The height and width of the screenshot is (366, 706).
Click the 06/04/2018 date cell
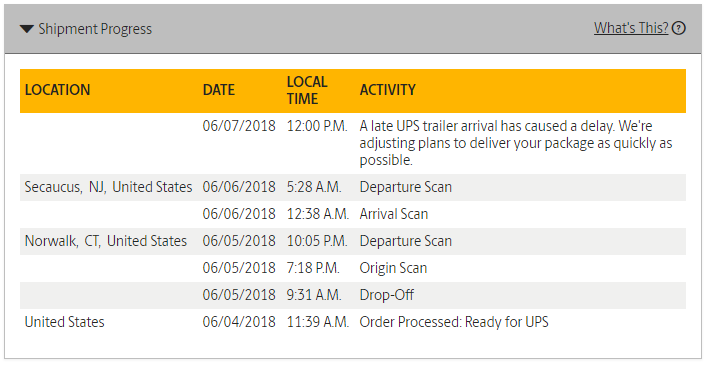pos(239,322)
